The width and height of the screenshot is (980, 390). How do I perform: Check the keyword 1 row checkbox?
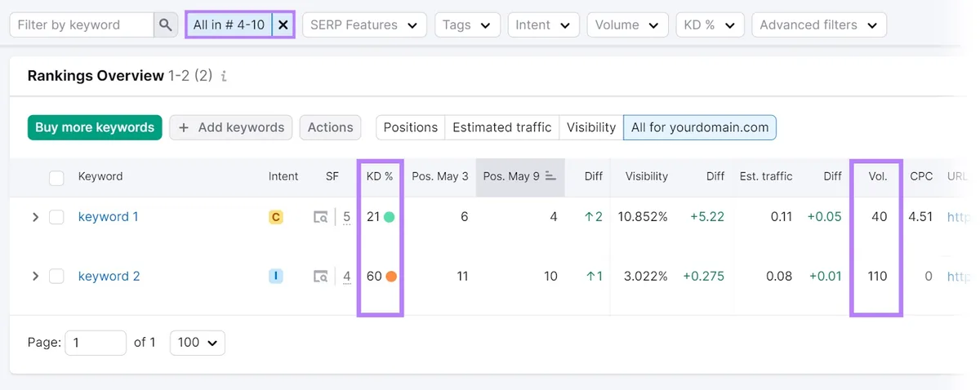click(x=56, y=217)
